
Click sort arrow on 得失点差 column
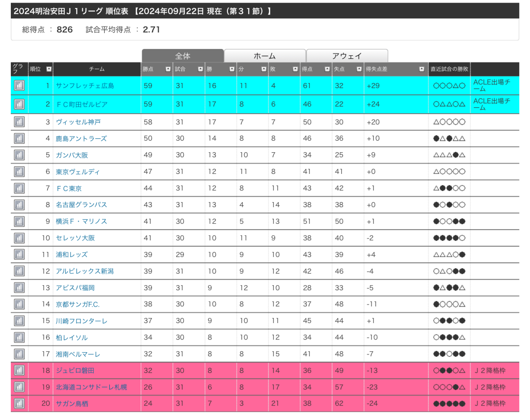(x=421, y=69)
